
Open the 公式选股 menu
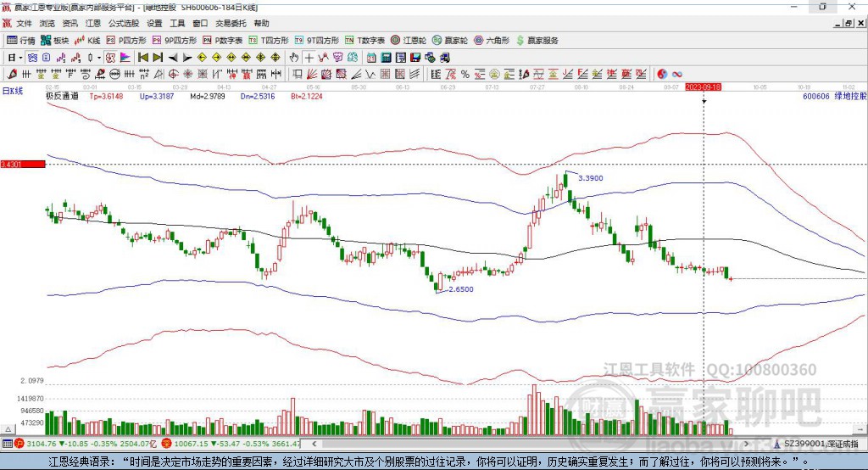pos(124,23)
